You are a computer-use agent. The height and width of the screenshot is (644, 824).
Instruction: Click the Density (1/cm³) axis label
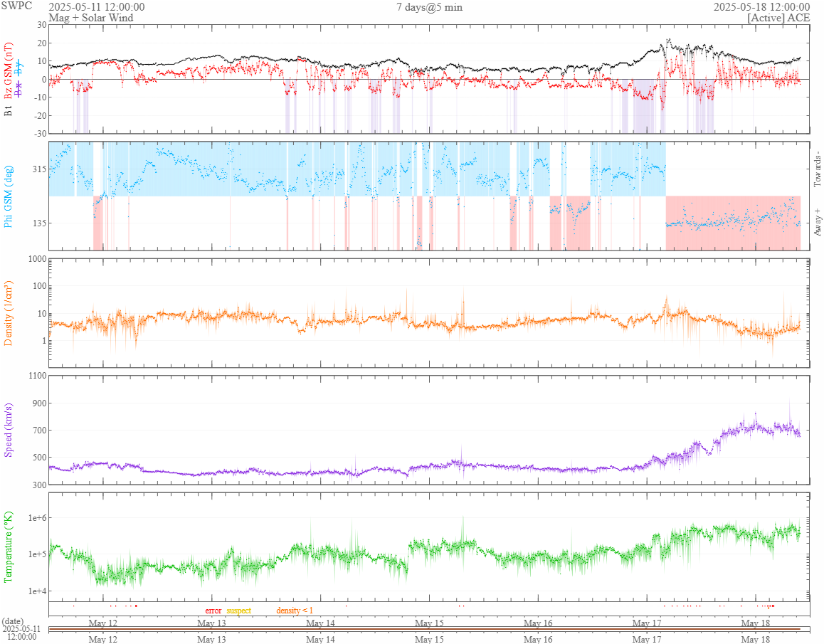(x=9, y=313)
